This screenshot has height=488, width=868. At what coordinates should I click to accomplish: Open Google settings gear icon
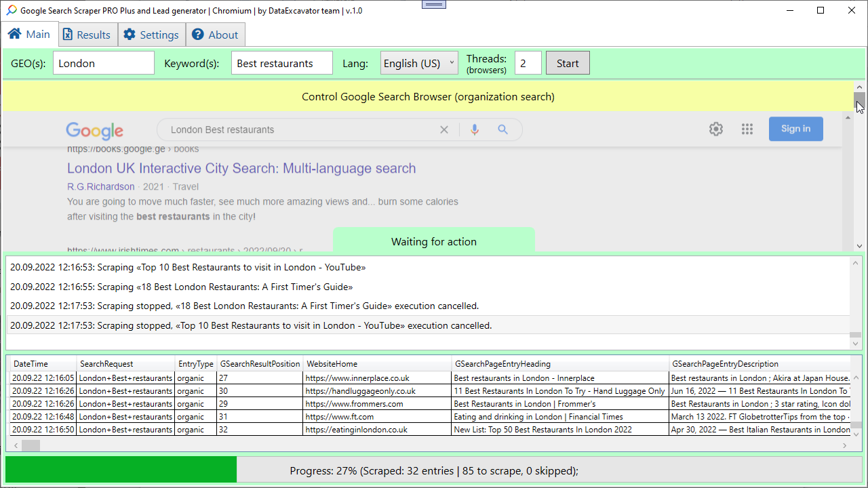(x=715, y=129)
